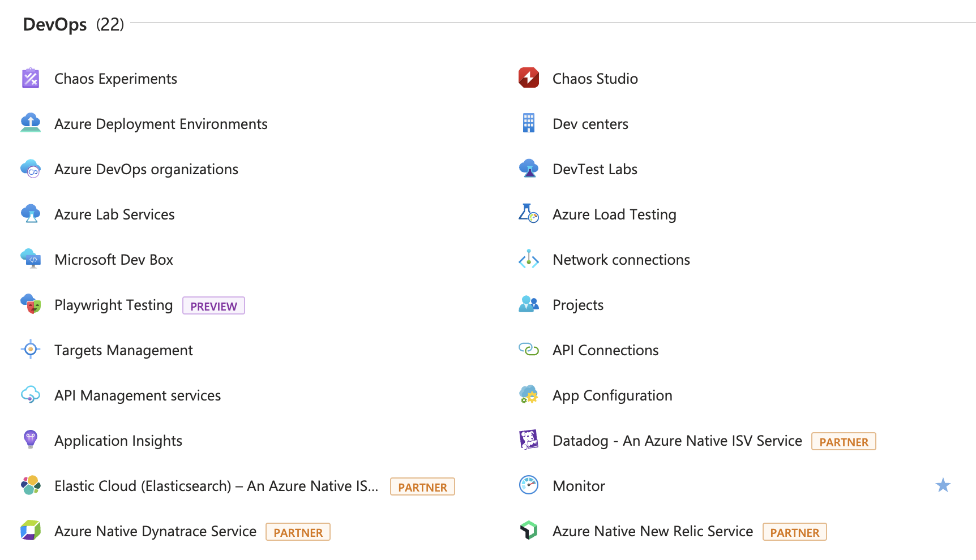Click the Azure Deployment Environments cloud icon

coord(31,123)
